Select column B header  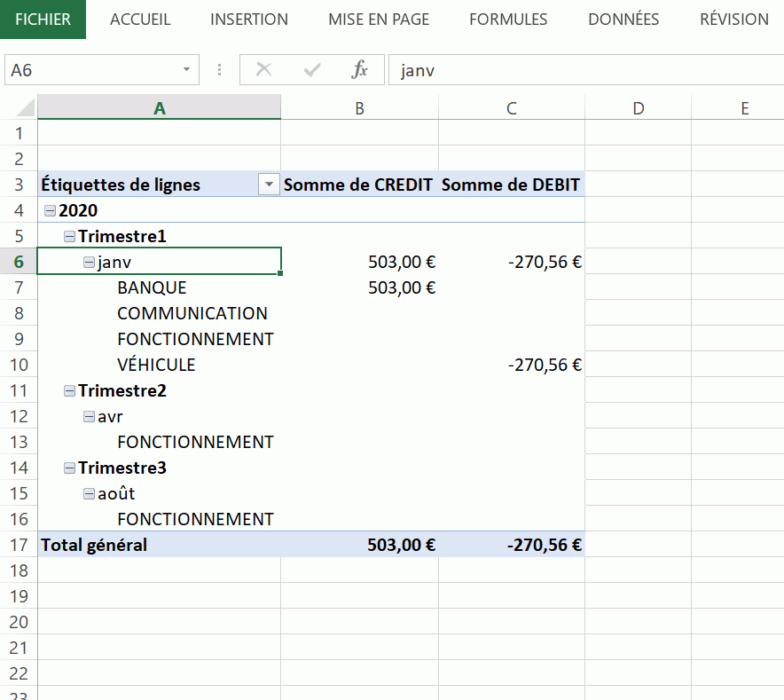[x=359, y=109]
